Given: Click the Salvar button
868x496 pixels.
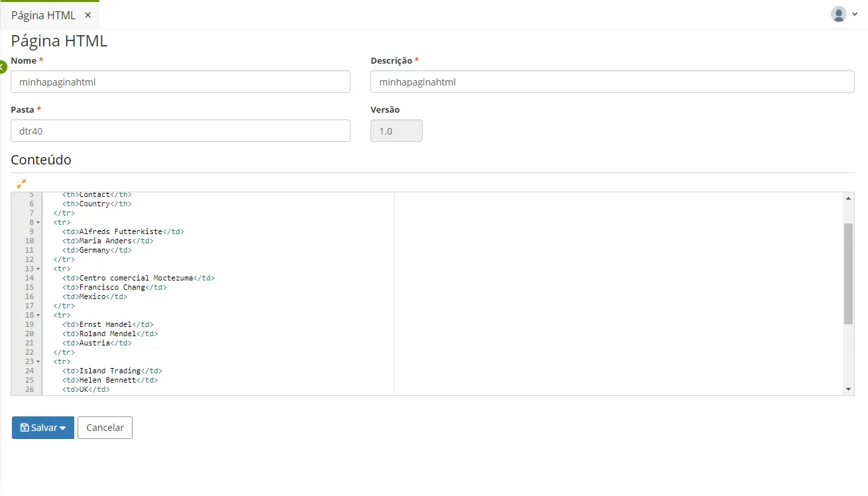Looking at the screenshot, I should (43, 428).
